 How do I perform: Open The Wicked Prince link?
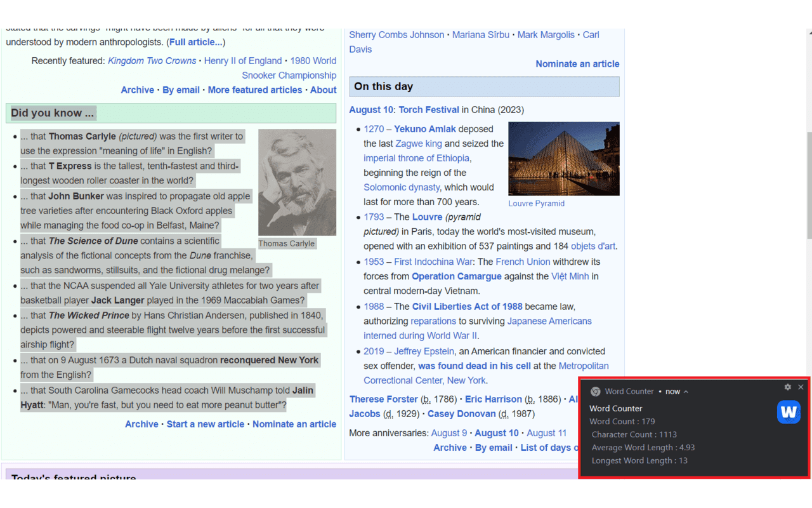[89, 316]
